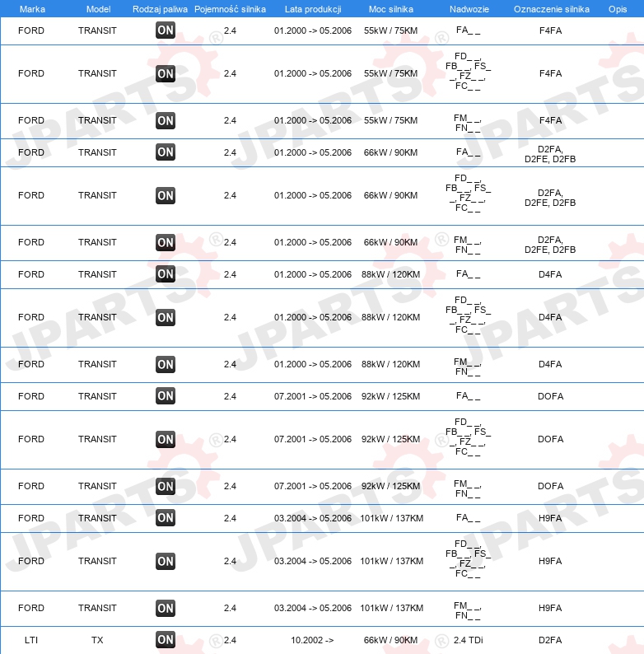Click the ON fuel icon in the 101kW FD__ row
Image resolution: width=644 pixels, height=654 pixels.
coord(166,562)
